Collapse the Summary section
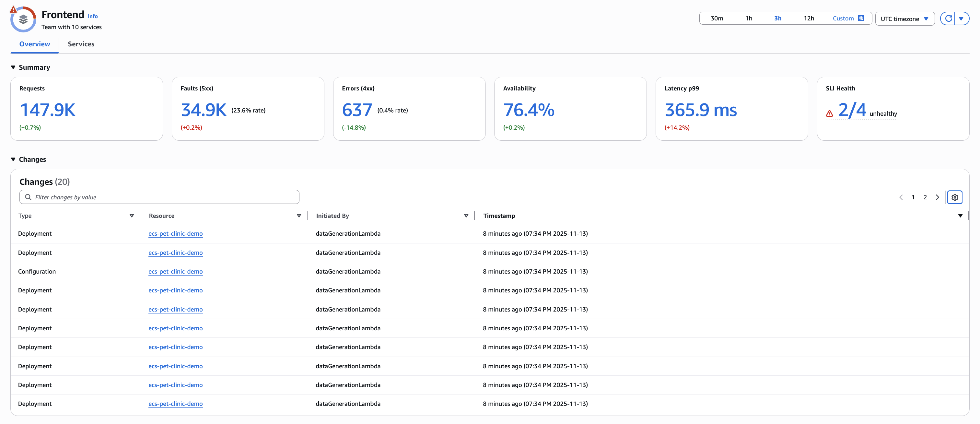The width and height of the screenshot is (980, 424). coord(13,67)
